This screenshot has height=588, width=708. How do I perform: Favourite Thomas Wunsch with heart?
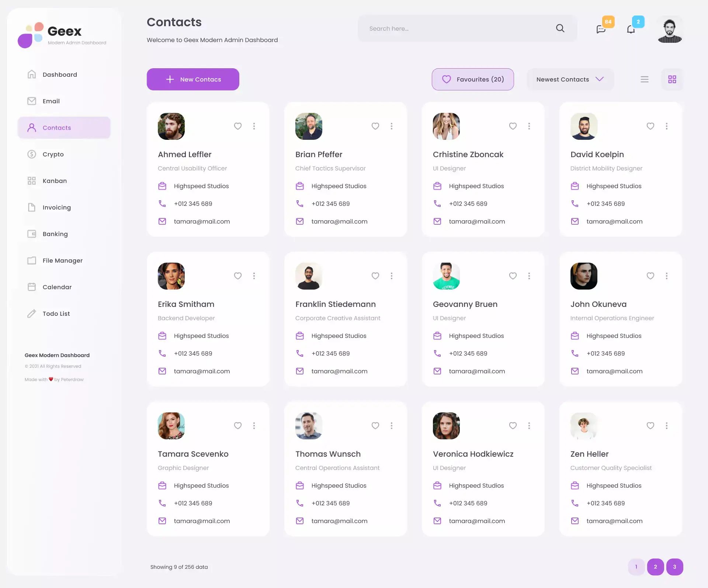[375, 426]
